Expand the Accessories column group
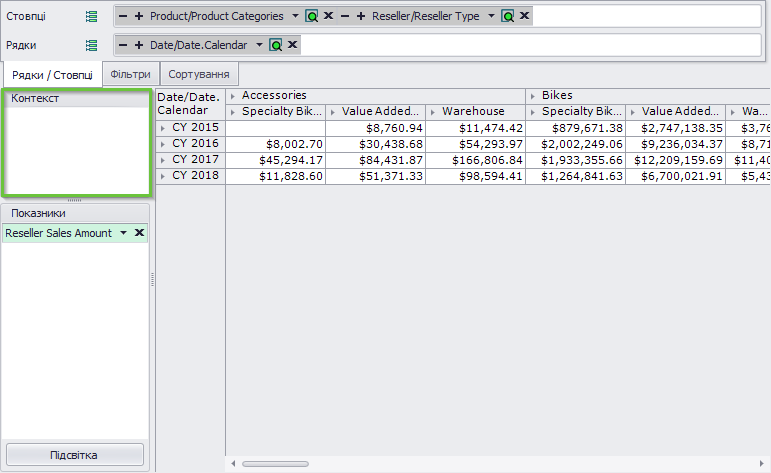The width and height of the screenshot is (771, 473). tap(233, 96)
